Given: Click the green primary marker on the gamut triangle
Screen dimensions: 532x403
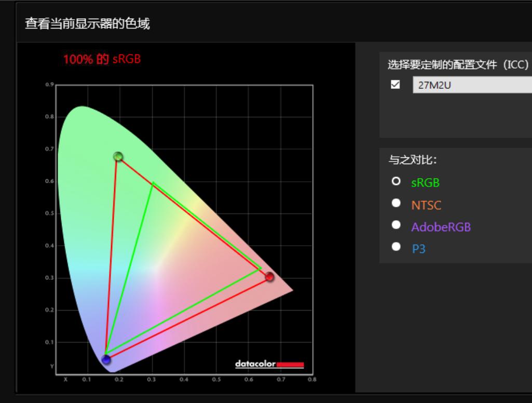Looking at the screenshot, I should point(117,156).
